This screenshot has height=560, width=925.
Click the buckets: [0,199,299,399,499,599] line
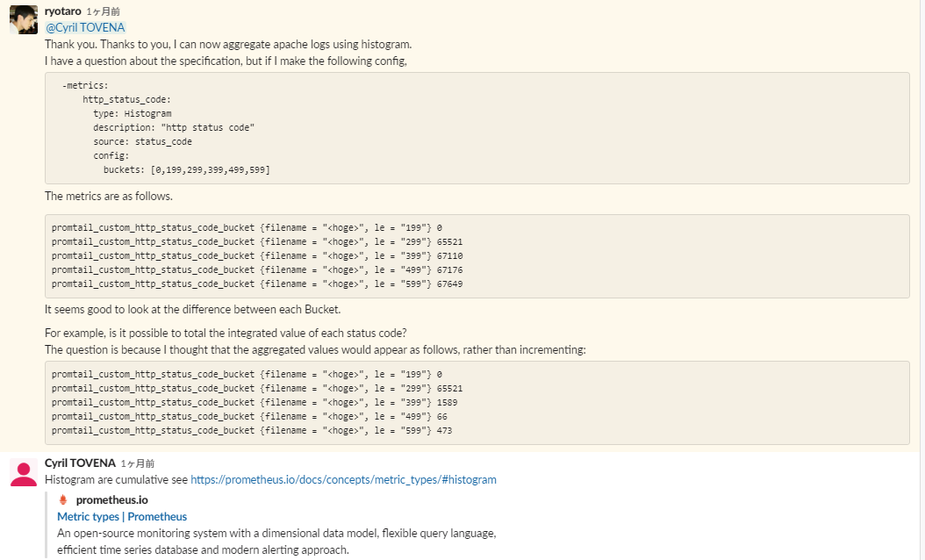click(186, 169)
